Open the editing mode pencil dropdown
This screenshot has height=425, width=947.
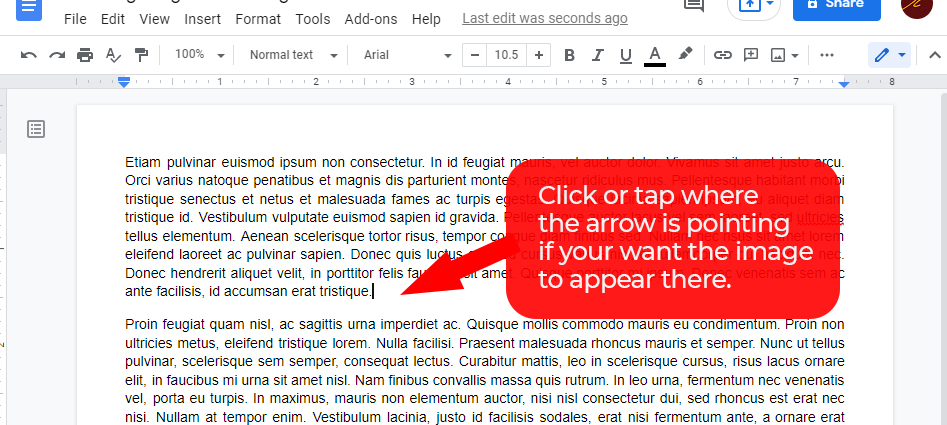click(891, 55)
